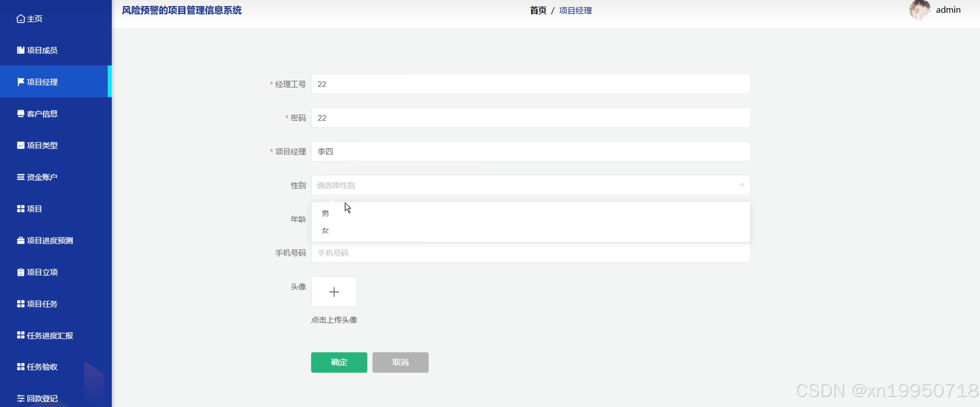Click the gray 取消 button

coord(400,362)
